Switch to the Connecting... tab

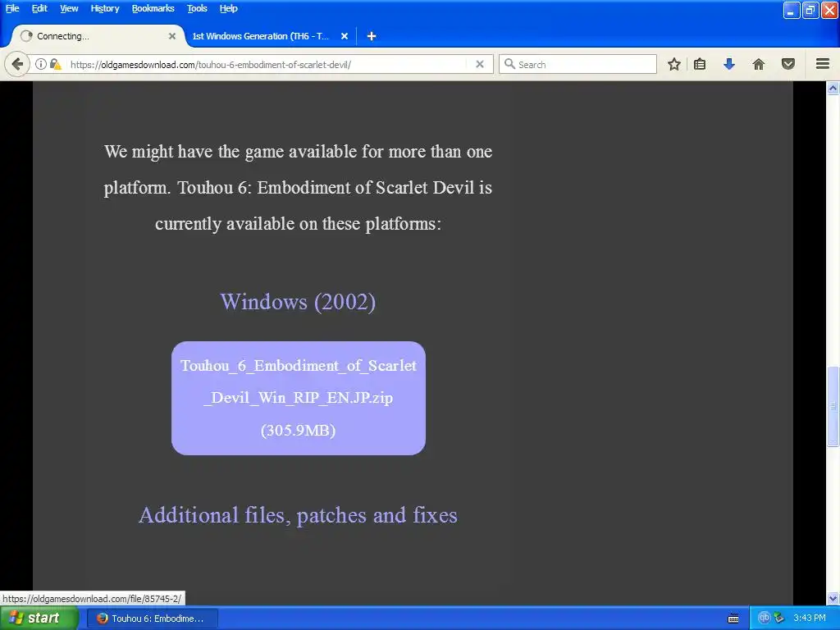pyautogui.click(x=97, y=36)
